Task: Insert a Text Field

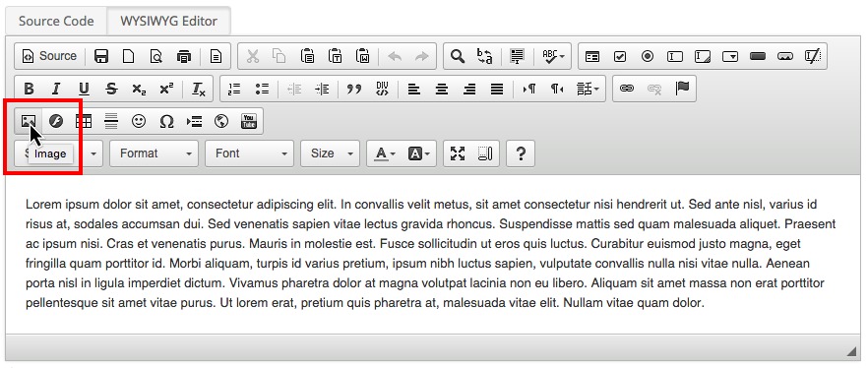Action: tap(675, 56)
